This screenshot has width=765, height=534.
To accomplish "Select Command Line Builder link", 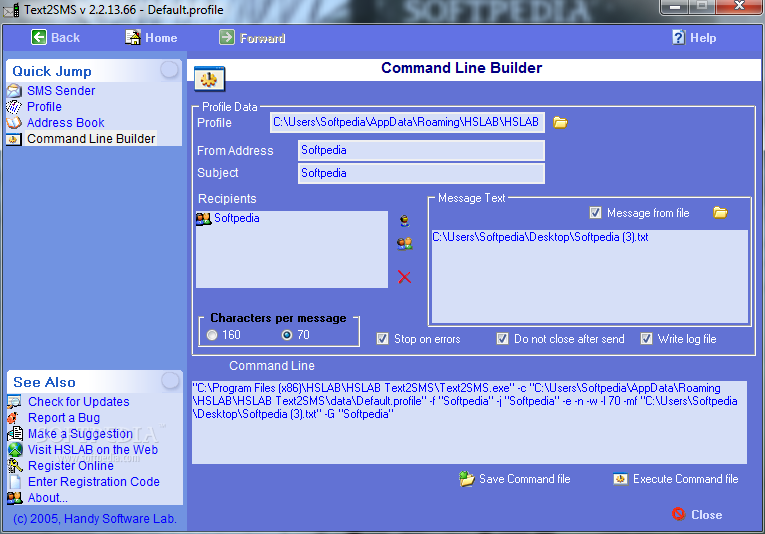I will (x=91, y=139).
